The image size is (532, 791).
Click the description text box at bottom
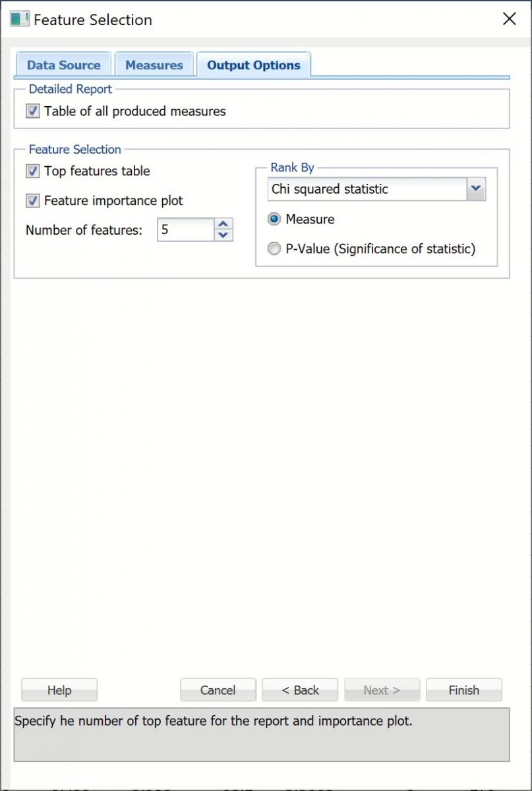(x=261, y=734)
